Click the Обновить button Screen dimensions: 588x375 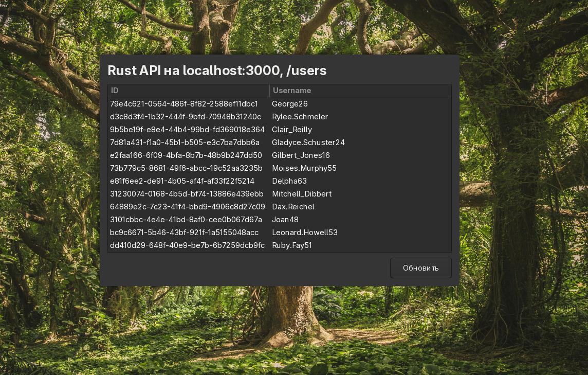coord(421,268)
